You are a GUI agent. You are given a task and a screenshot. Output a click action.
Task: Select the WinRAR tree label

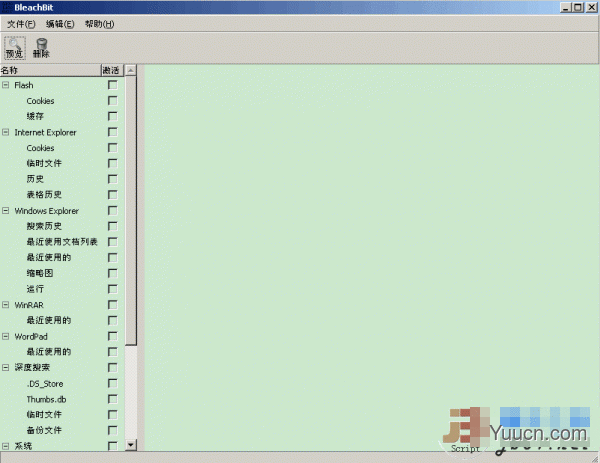(x=29, y=305)
